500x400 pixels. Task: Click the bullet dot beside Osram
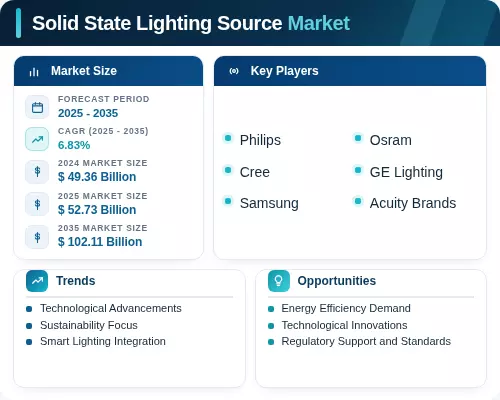pyautogui.click(x=358, y=138)
